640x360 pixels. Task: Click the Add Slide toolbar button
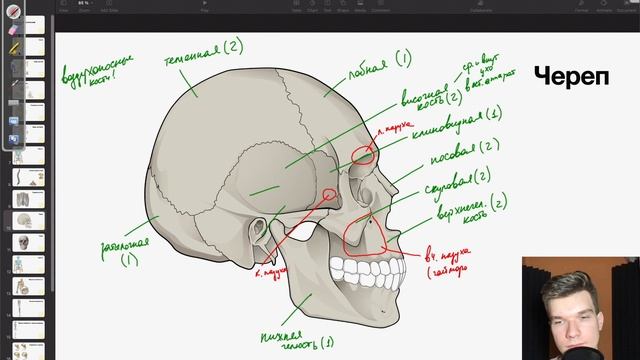click(x=109, y=6)
